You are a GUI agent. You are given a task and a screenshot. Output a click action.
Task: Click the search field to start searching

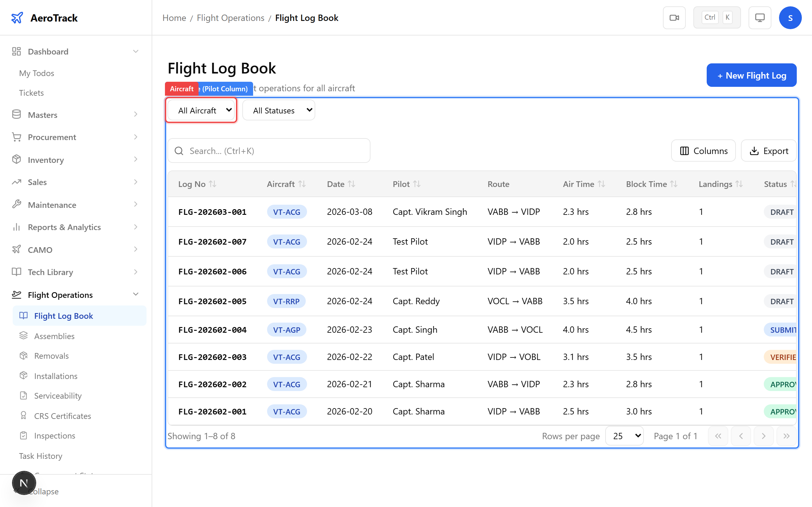click(268, 151)
